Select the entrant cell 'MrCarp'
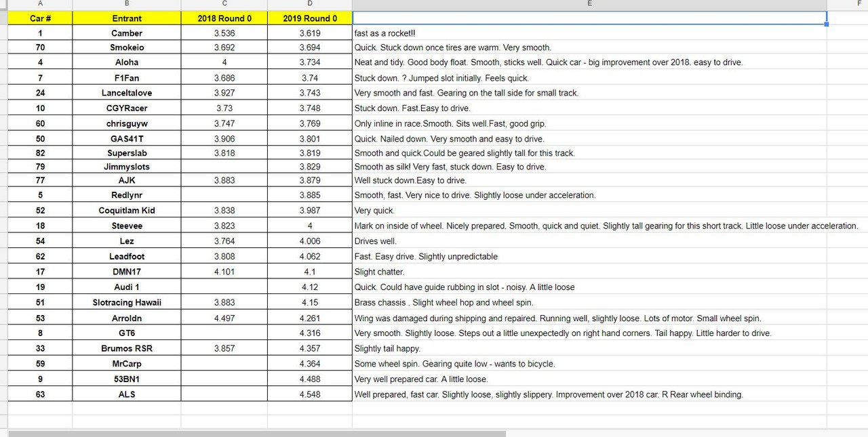This screenshot has height=437, width=868. coord(127,364)
